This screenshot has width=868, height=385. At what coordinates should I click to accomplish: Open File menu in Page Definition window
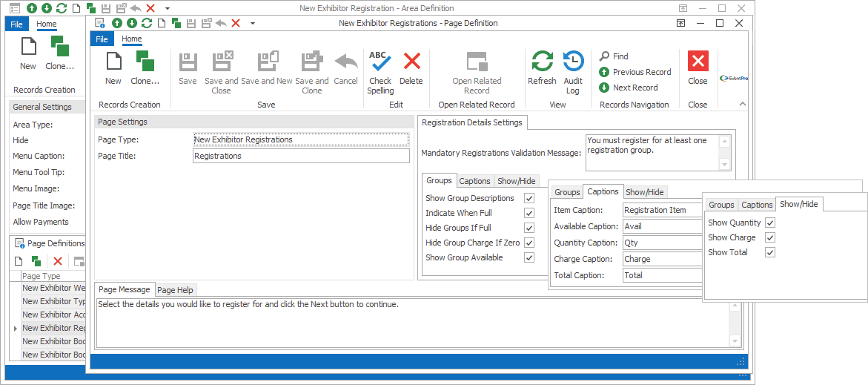[x=102, y=39]
